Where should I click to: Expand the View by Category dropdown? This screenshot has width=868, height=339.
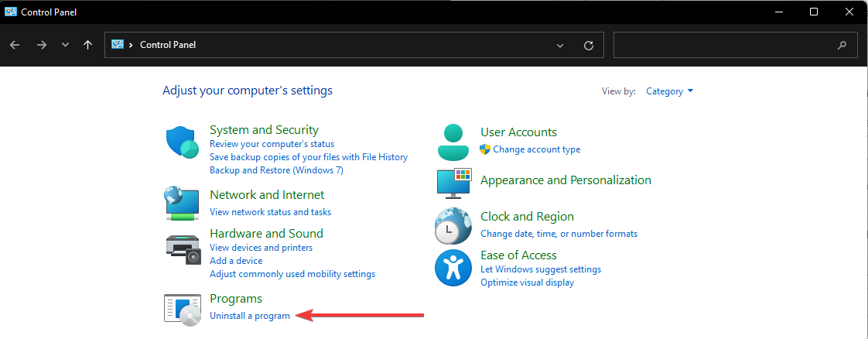pos(669,91)
